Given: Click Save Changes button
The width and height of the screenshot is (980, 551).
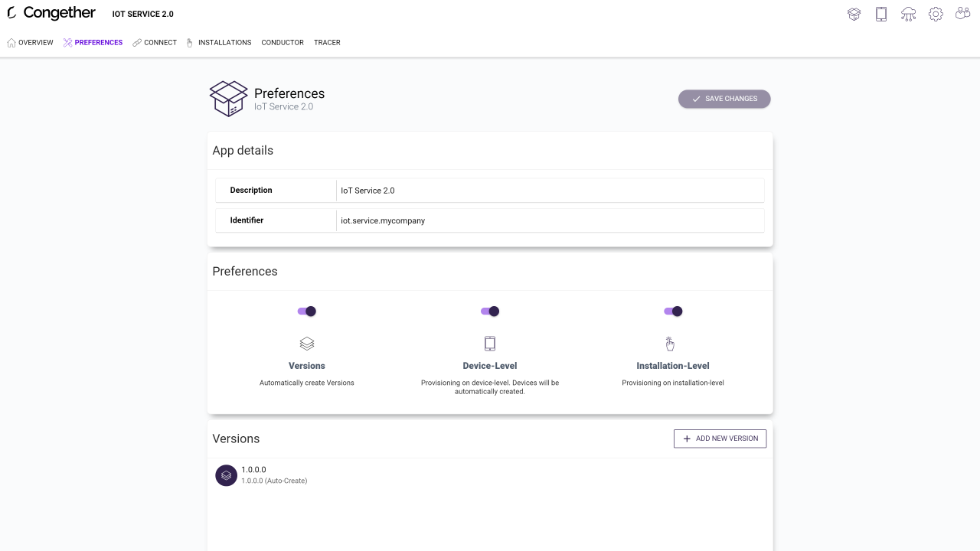Looking at the screenshot, I should 724,99.
